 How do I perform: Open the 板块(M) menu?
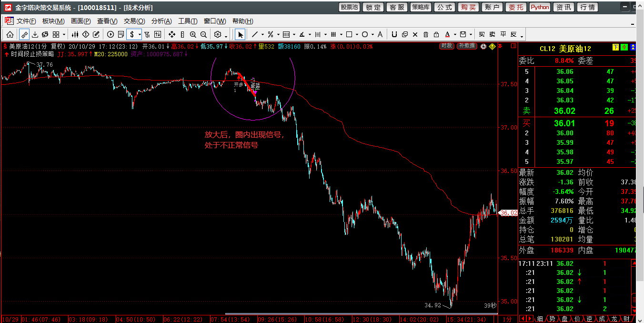click(x=53, y=21)
